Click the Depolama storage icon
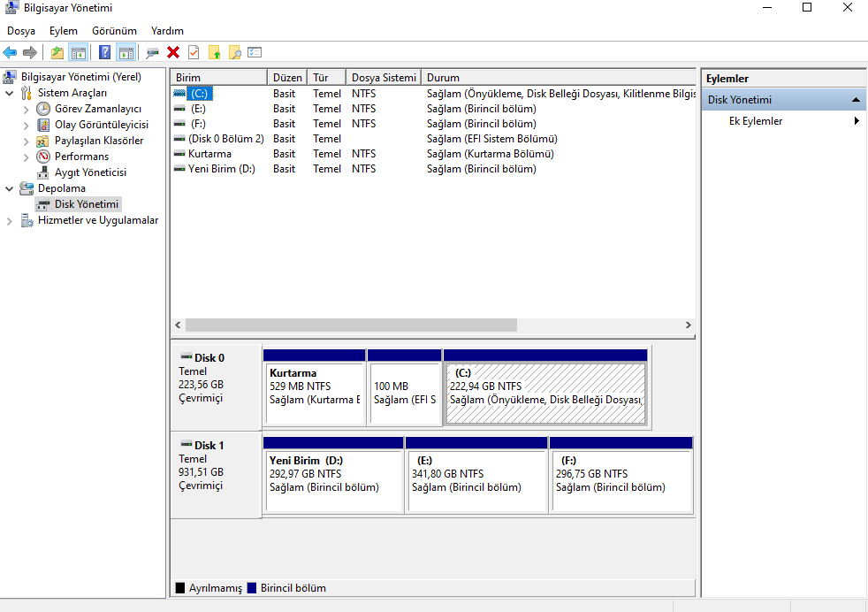868x612 pixels. click(26, 188)
